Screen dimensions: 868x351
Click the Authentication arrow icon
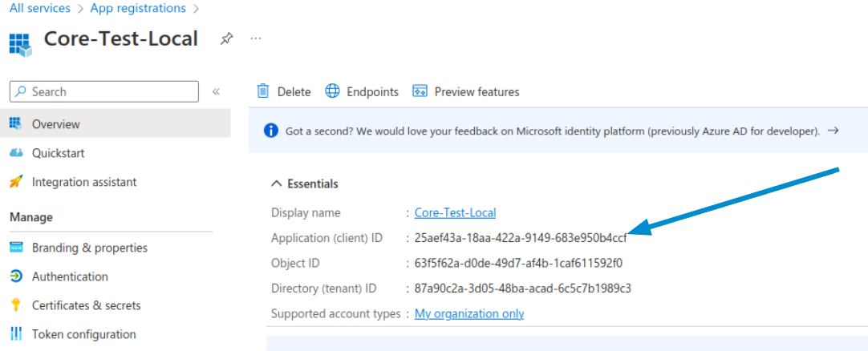[16, 276]
